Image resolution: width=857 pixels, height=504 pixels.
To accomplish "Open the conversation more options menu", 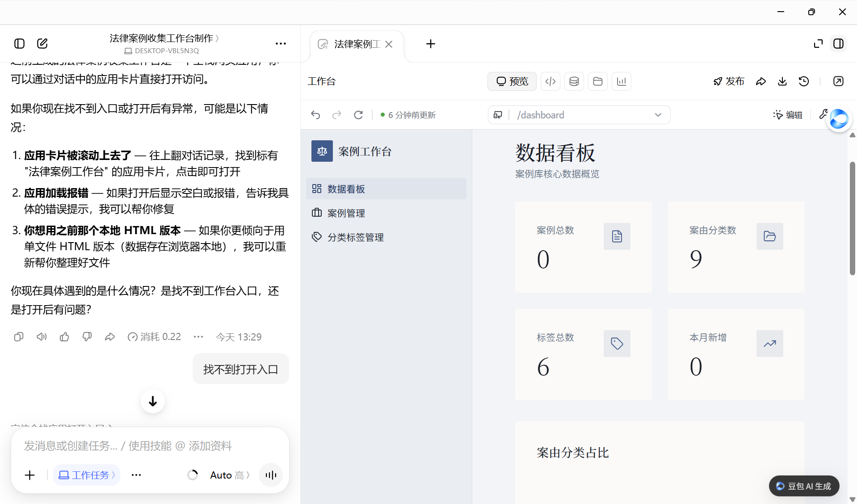I will coord(281,43).
